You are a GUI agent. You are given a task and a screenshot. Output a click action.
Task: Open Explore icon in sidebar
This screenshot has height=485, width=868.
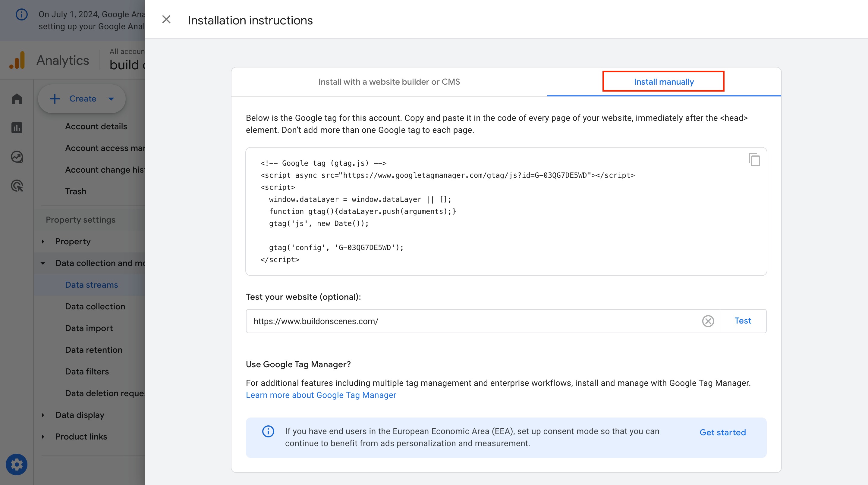coord(17,157)
